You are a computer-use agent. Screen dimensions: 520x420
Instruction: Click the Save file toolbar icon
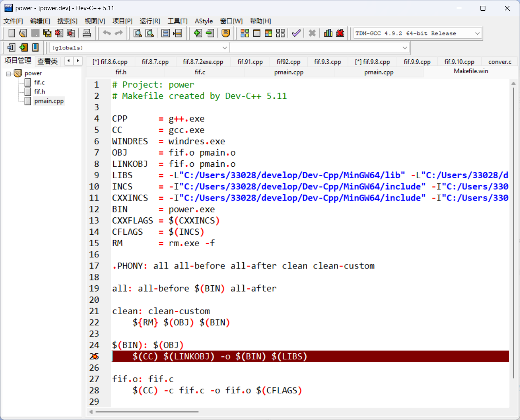point(35,33)
